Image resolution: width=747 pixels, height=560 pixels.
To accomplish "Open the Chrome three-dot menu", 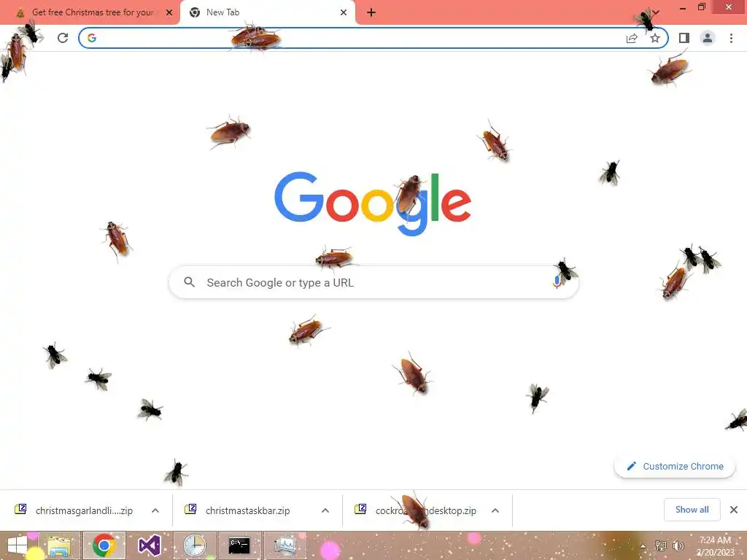I will [731, 38].
